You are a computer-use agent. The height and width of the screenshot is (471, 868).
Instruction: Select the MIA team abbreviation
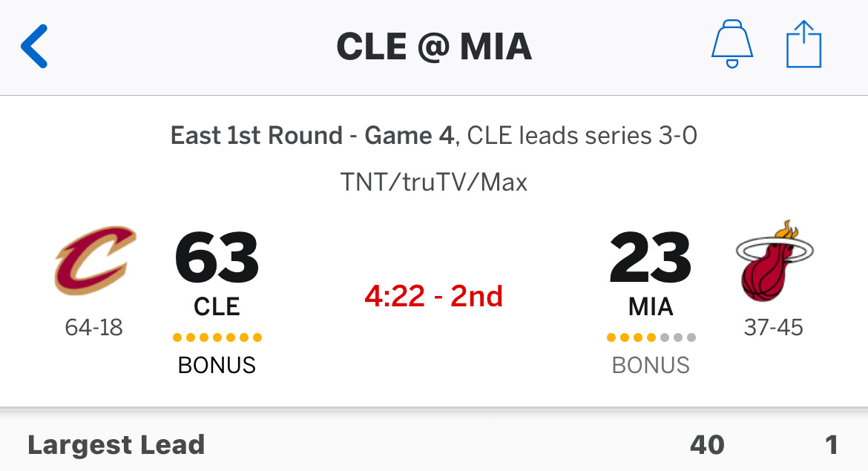coord(651,306)
